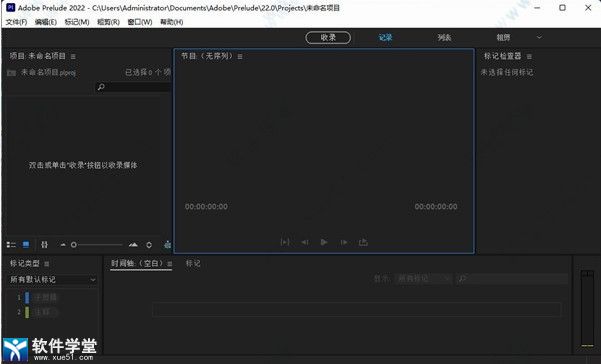Open the 所有默认标记 dropdown

(x=53, y=280)
